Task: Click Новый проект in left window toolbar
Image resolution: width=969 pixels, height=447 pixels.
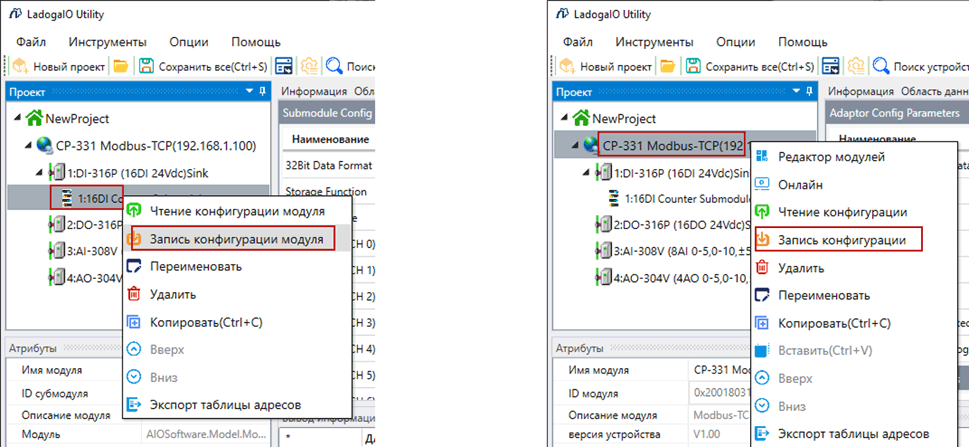Action: (59, 66)
